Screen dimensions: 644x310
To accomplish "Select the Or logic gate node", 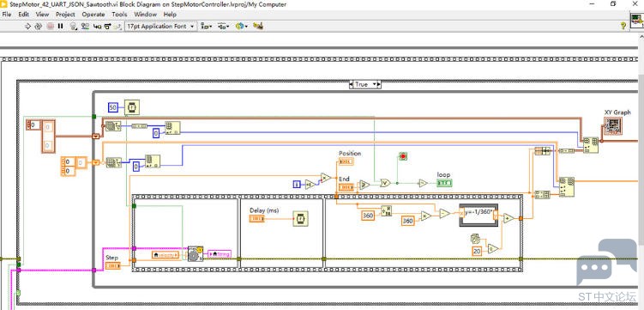I will [x=385, y=183].
